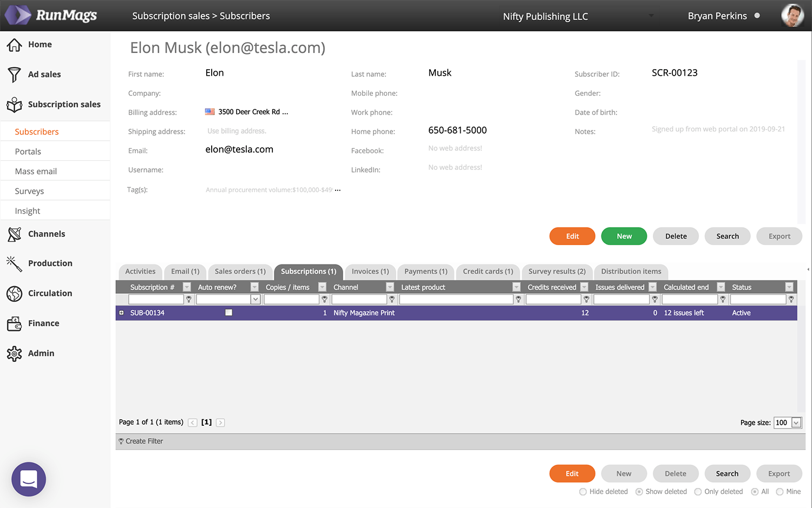The width and height of the screenshot is (812, 508).
Task: Open Portals in the sidebar
Action: pos(55,151)
